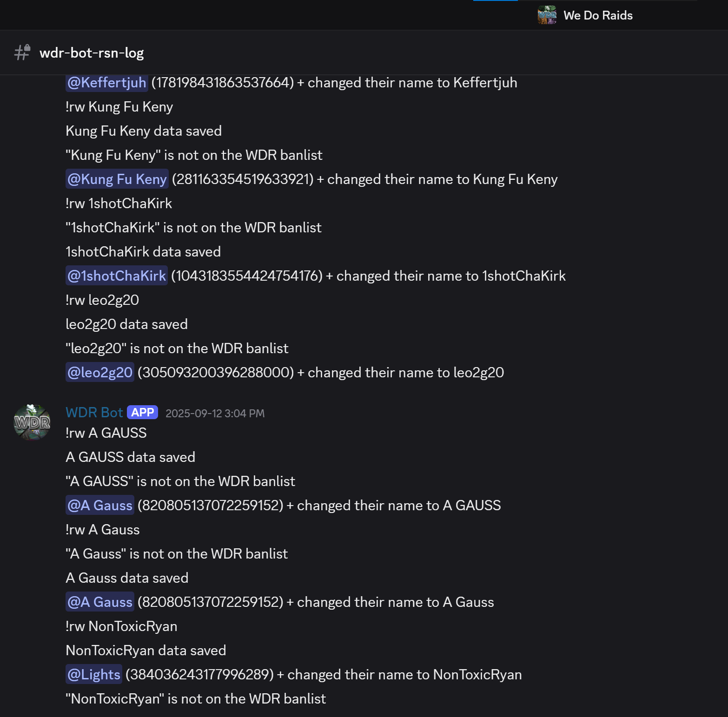Click the We Do Raids server icon
Viewport: 728px width, 717px height.
pos(547,15)
